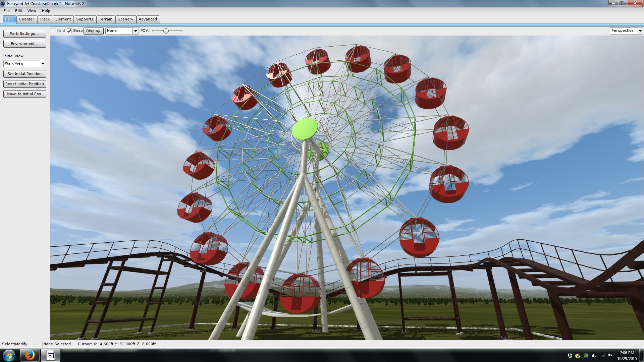Click the NVIDIA tray icon

[x=586, y=356]
